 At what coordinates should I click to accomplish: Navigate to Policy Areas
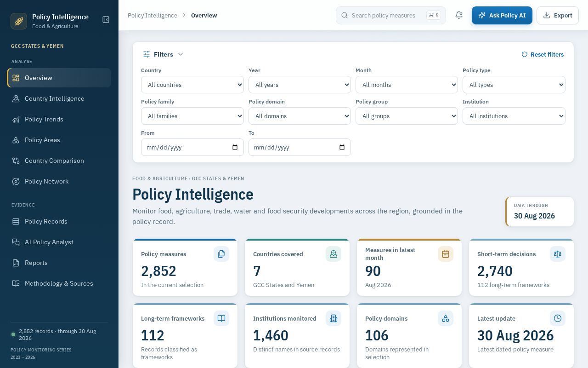point(59,140)
